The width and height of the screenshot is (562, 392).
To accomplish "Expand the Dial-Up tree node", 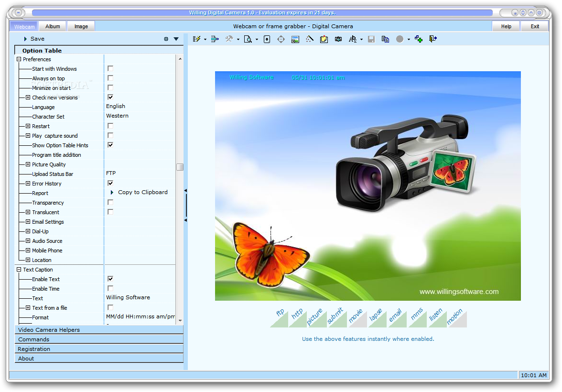I will pyautogui.click(x=28, y=231).
